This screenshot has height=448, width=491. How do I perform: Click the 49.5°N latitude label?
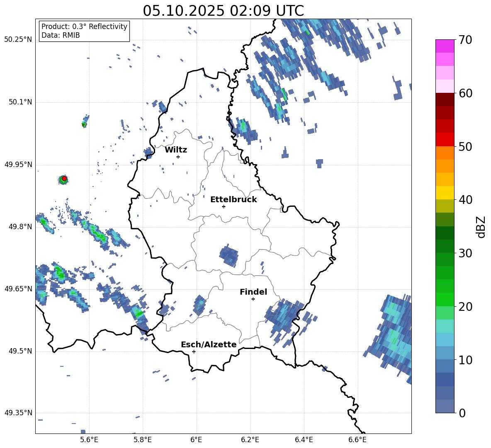point(20,351)
